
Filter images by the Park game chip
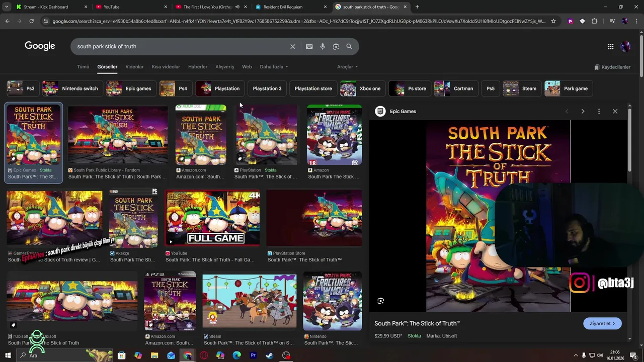pyautogui.click(x=568, y=88)
